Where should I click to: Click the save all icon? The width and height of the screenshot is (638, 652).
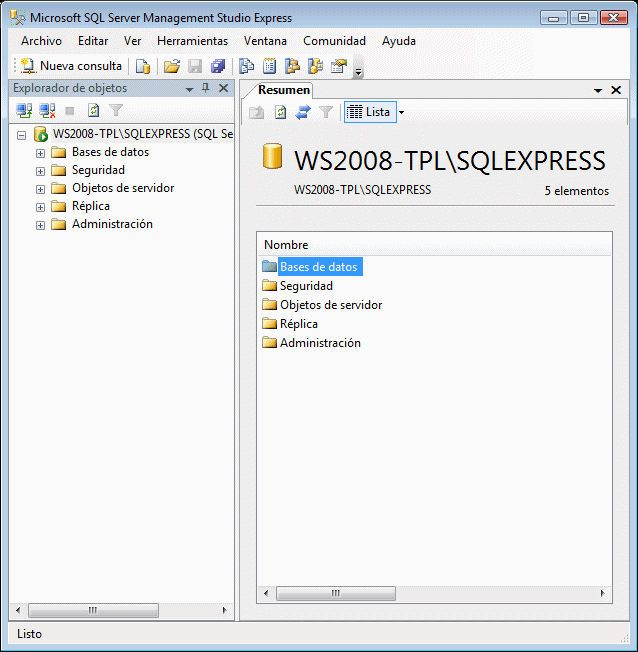[x=218, y=66]
